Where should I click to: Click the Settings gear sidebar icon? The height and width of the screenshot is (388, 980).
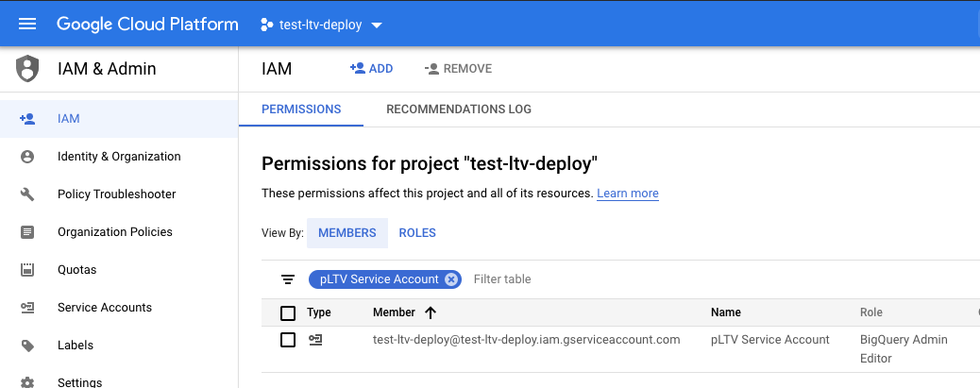[x=27, y=381]
